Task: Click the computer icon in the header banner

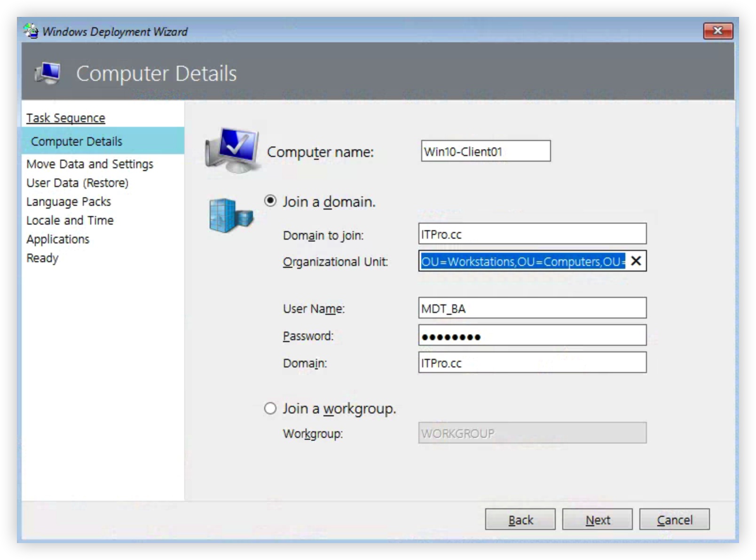Action: (47, 73)
